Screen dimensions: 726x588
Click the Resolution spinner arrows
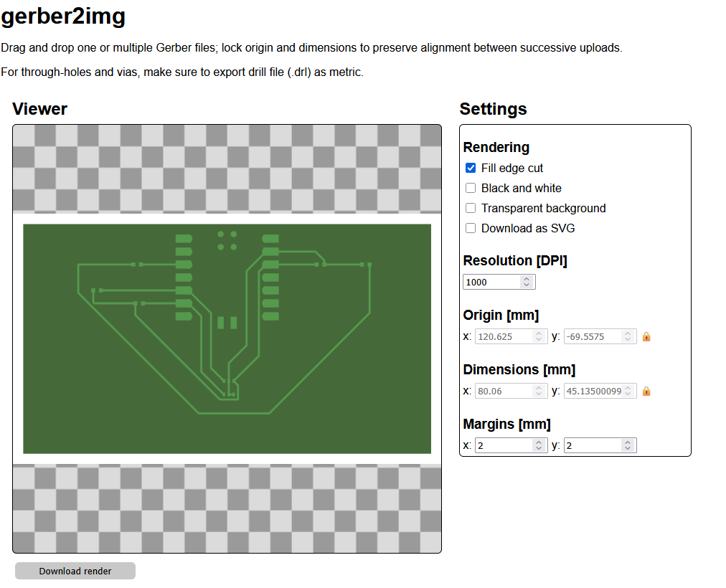527,282
